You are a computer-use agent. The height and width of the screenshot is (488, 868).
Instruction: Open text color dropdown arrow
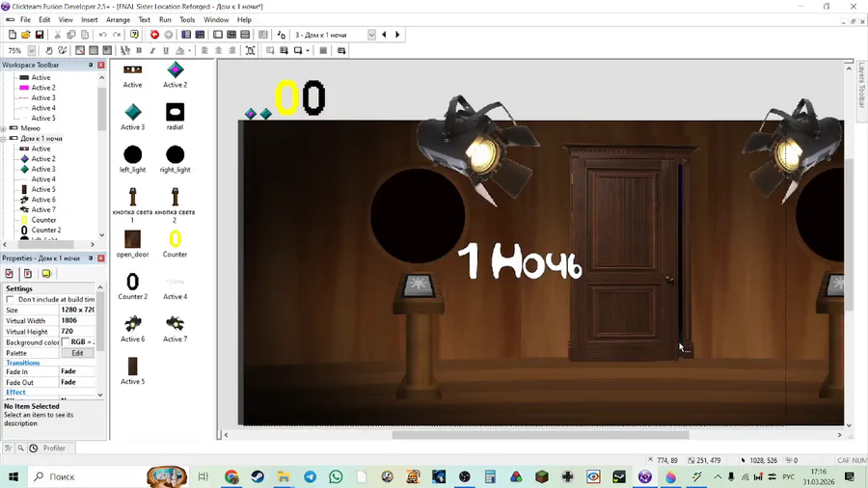coord(189,50)
